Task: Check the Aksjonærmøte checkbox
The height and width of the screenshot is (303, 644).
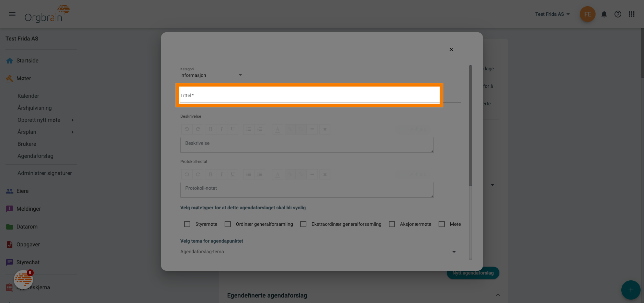Action: pyautogui.click(x=392, y=224)
